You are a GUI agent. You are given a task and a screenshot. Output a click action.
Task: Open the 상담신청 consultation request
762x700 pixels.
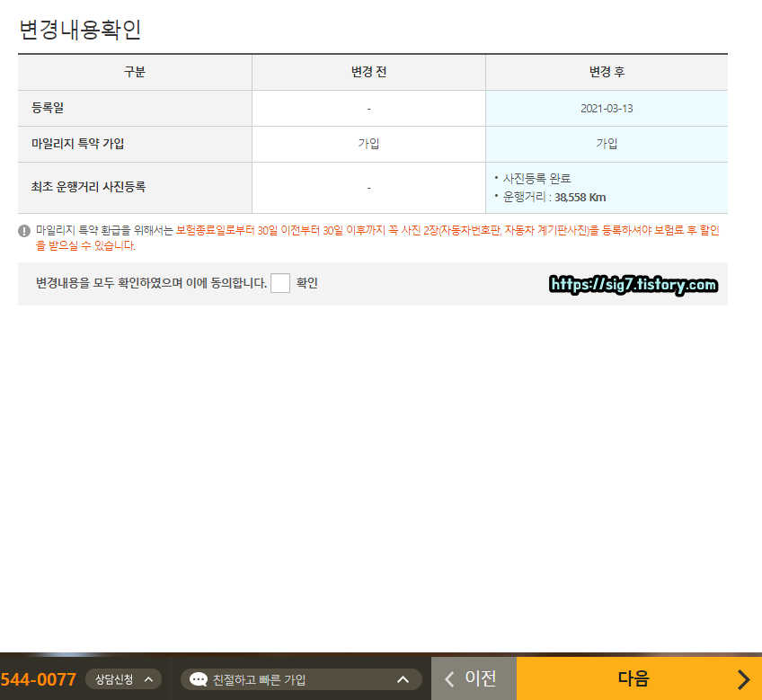click(x=123, y=679)
